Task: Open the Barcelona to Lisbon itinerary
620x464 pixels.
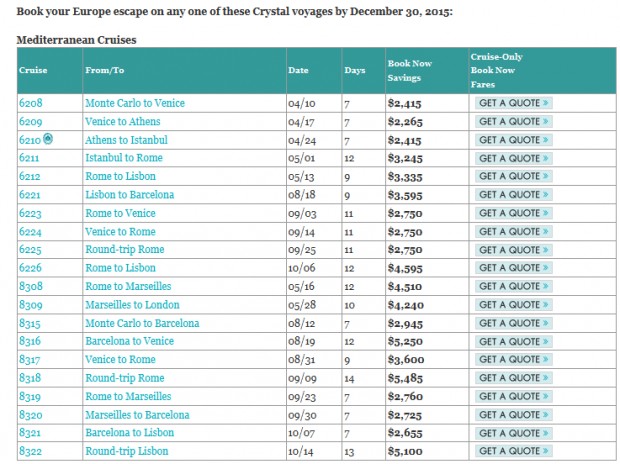Action: 130,433
